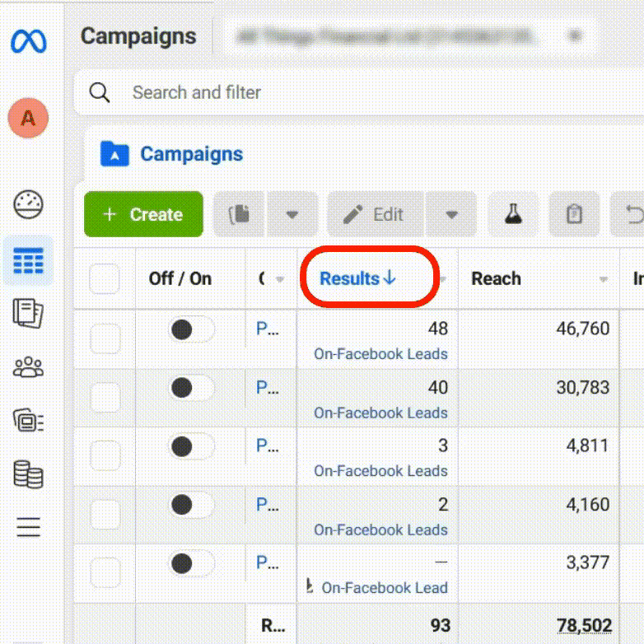This screenshot has height=644, width=644.
Task: Click On-Facebook Leads under 3 results
Action: click(x=380, y=471)
